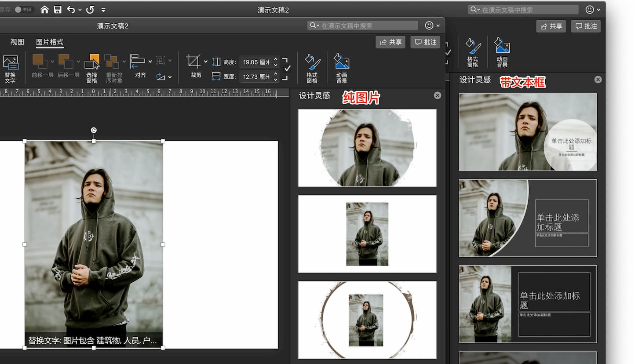The width and height of the screenshot is (635, 364).
Task: Click the front window 共享 button
Action: (390, 42)
